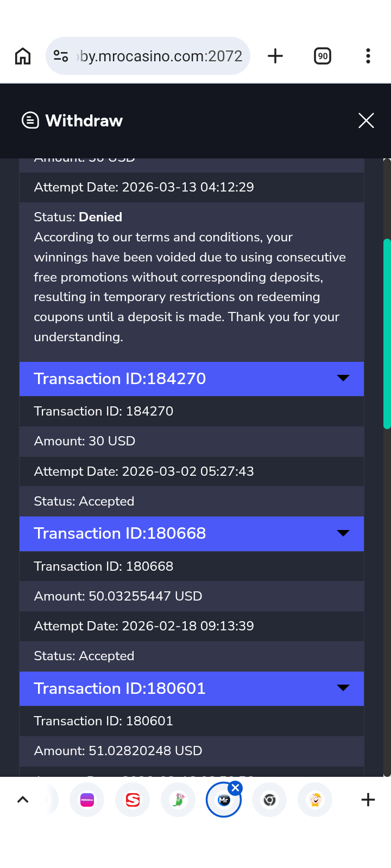The image size is (391, 868).
Task: Collapse Transaction ID:184270 section
Action: [x=343, y=378]
